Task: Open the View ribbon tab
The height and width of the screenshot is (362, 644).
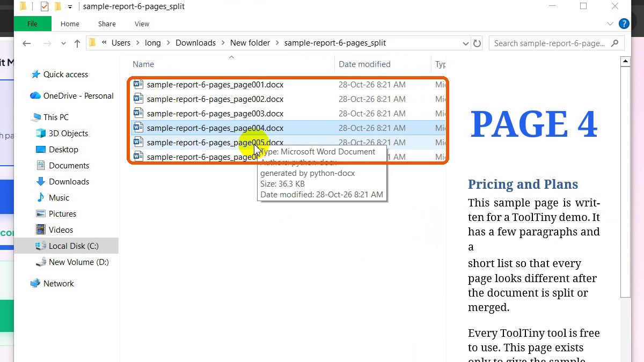Action: pyautogui.click(x=142, y=24)
